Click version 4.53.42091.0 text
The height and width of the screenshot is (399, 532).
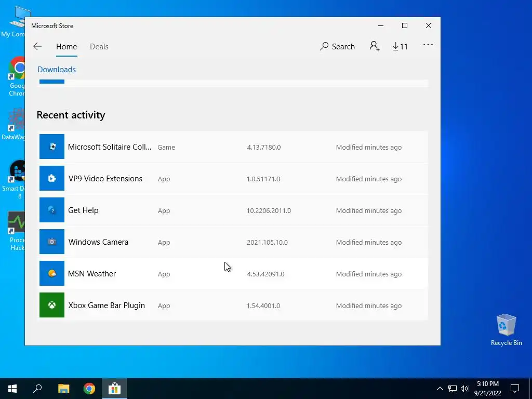point(265,274)
